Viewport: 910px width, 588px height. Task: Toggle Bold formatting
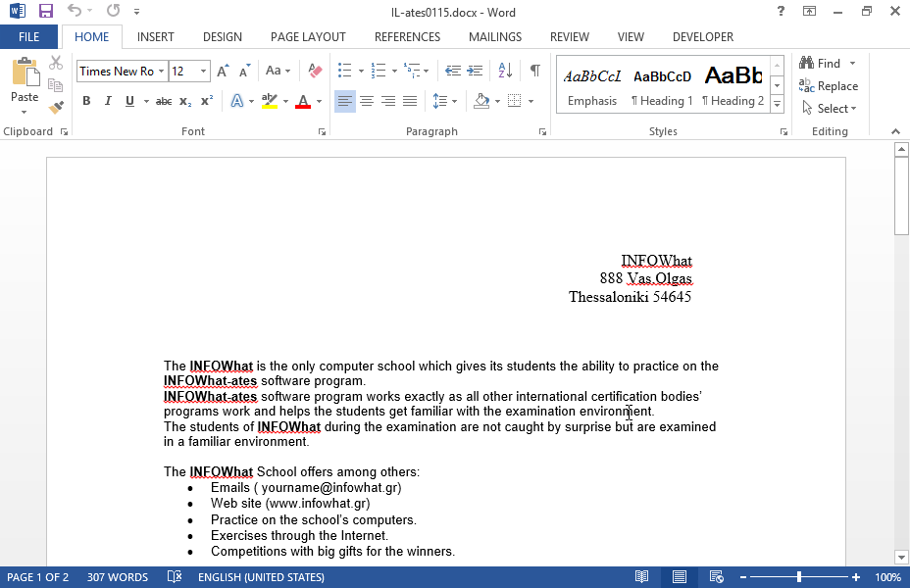coord(86,101)
